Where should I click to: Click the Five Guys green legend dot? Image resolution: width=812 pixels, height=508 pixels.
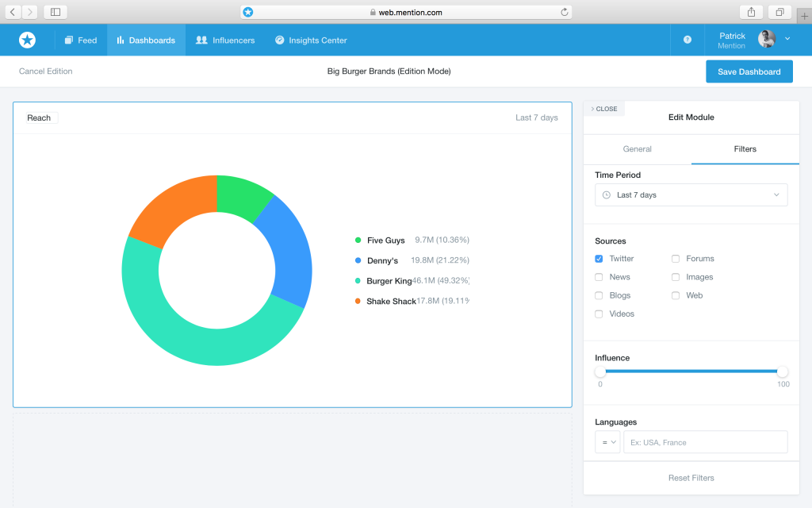[x=358, y=240]
